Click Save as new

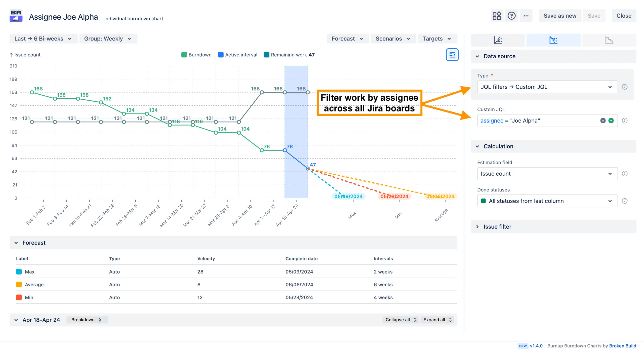[x=560, y=16]
